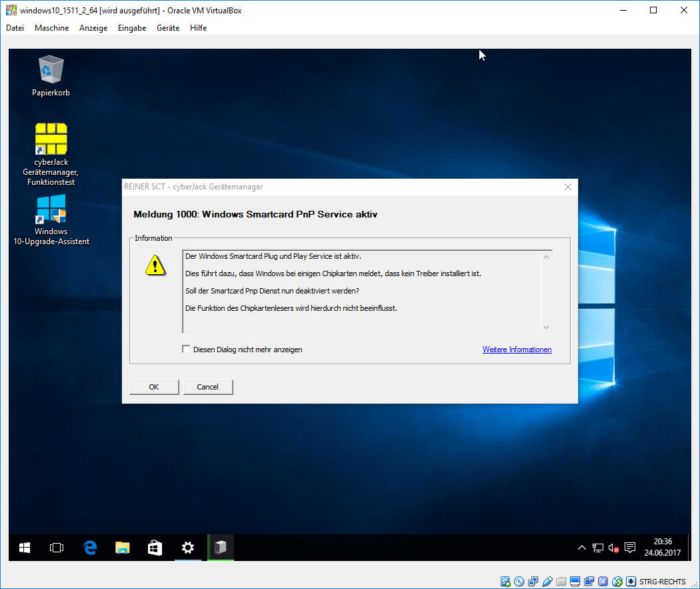
Task: Open the Datei menu
Action: [x=15, y=28]
